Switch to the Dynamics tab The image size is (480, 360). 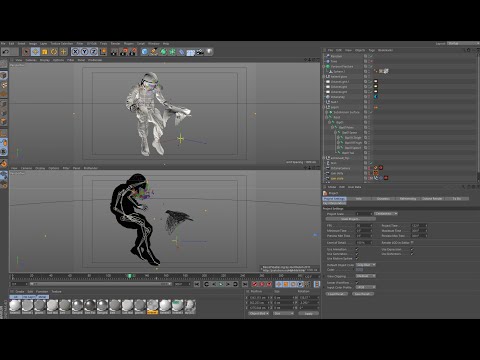click(383, 199)
